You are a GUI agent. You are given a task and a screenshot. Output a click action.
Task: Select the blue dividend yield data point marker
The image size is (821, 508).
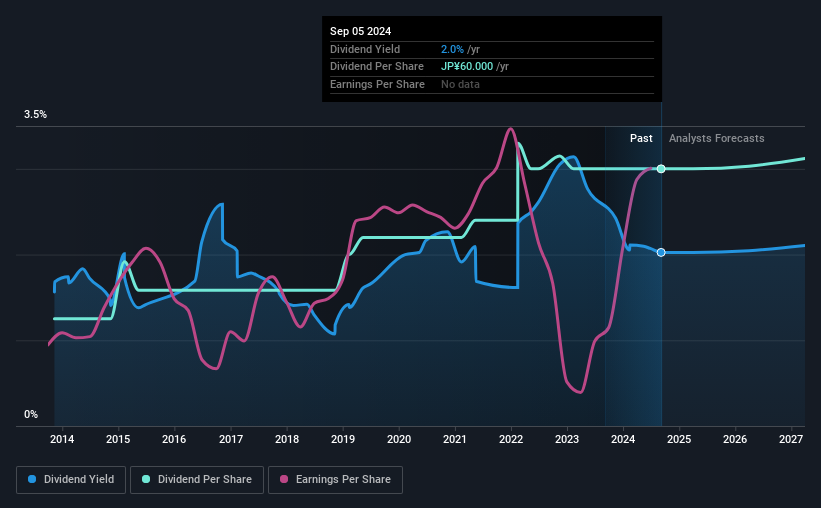[x=661, y=252]
